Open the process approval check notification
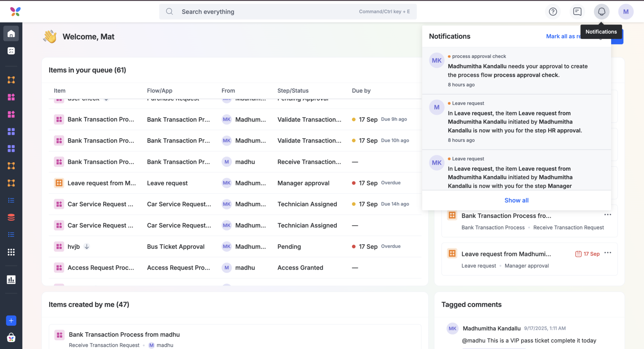644x349 pixels. [517, 70]
